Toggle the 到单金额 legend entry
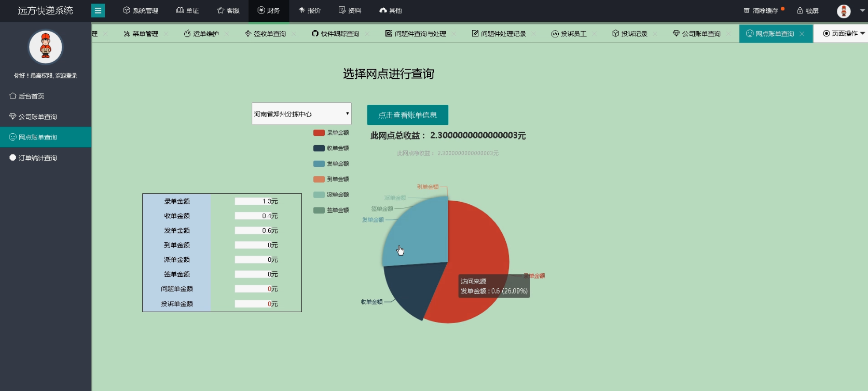This screenshot has height=391, width=868. pyautogui.click(x=331, y=179)
